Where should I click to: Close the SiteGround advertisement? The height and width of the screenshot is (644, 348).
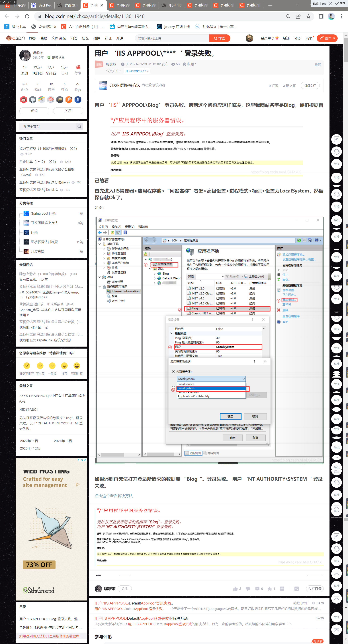coord(85,459)
